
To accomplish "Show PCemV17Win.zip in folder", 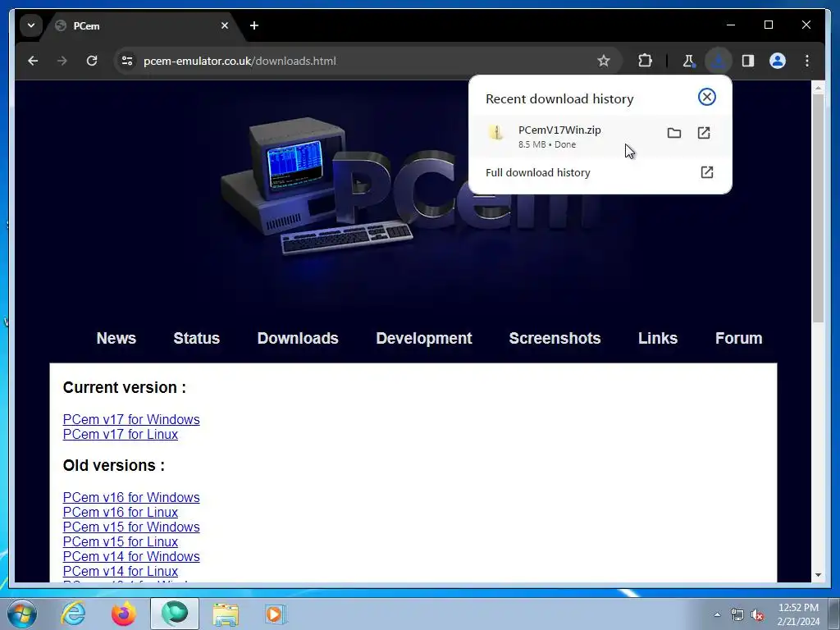I will pos(674,133).
